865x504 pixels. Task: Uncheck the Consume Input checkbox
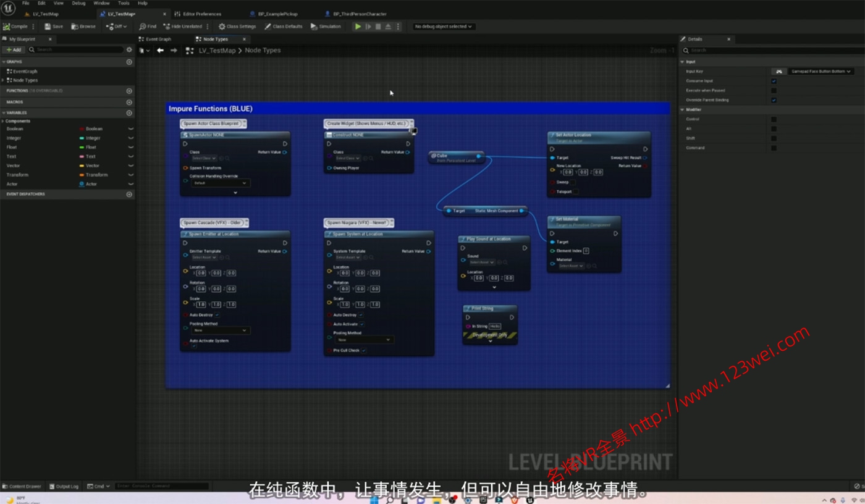tap(774, 81)
